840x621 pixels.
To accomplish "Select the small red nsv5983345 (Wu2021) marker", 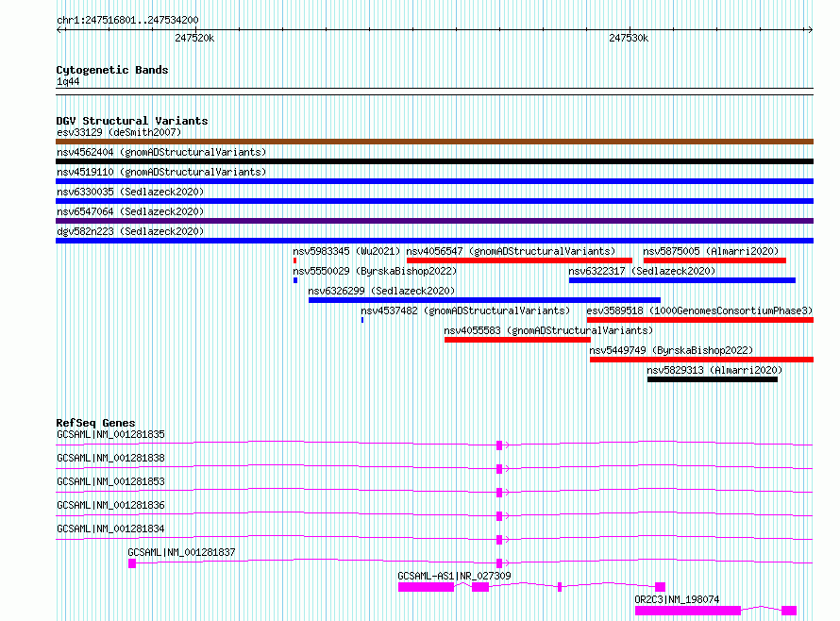I will [294, 260].
